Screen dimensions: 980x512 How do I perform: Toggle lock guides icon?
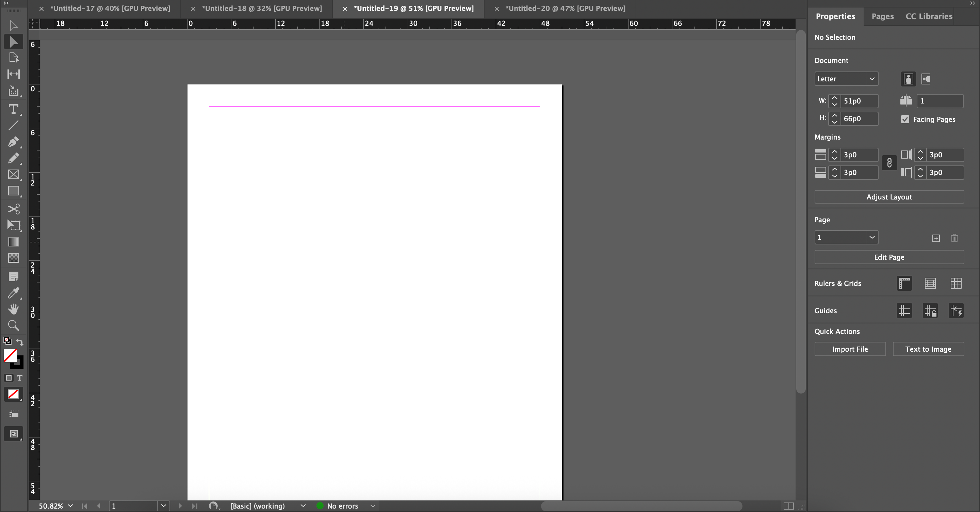coord(930,310)
